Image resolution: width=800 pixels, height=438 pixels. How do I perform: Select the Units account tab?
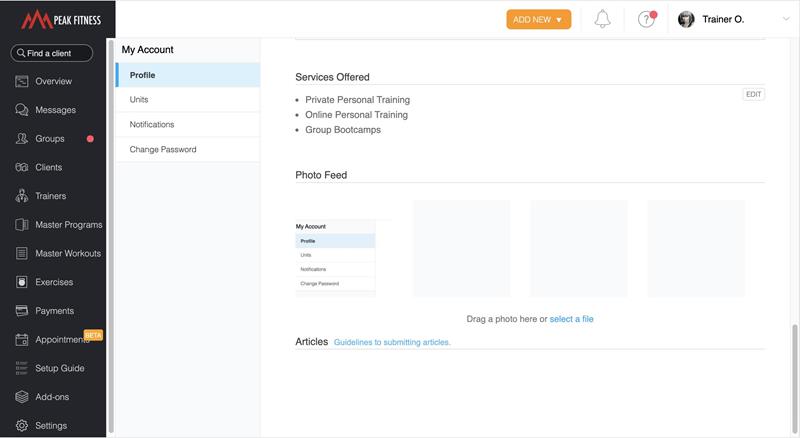139,100
